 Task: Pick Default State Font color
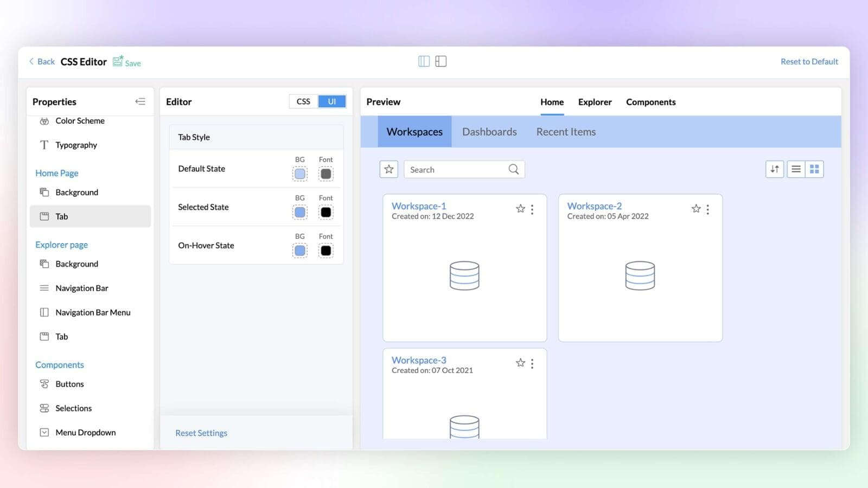tap(325, 174)
